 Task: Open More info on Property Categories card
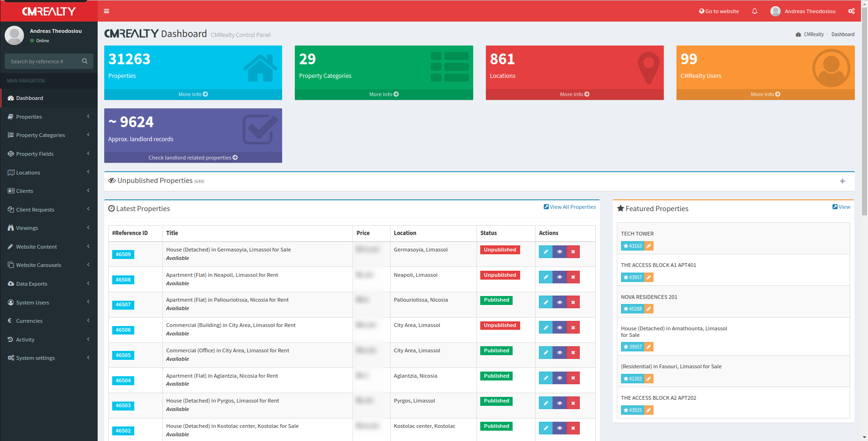click(x=384, y=94)
